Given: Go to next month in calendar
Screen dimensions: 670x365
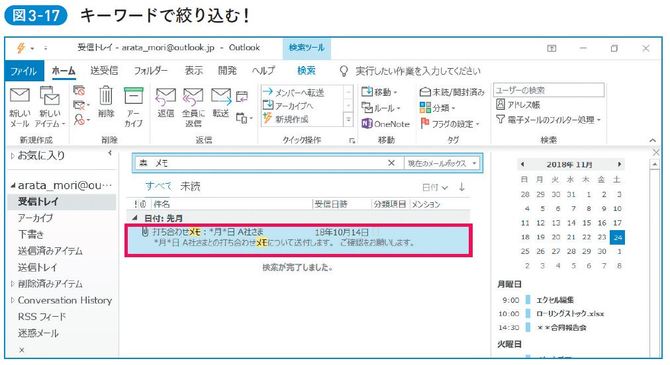Looking at the screenshot, I should 619,164.
